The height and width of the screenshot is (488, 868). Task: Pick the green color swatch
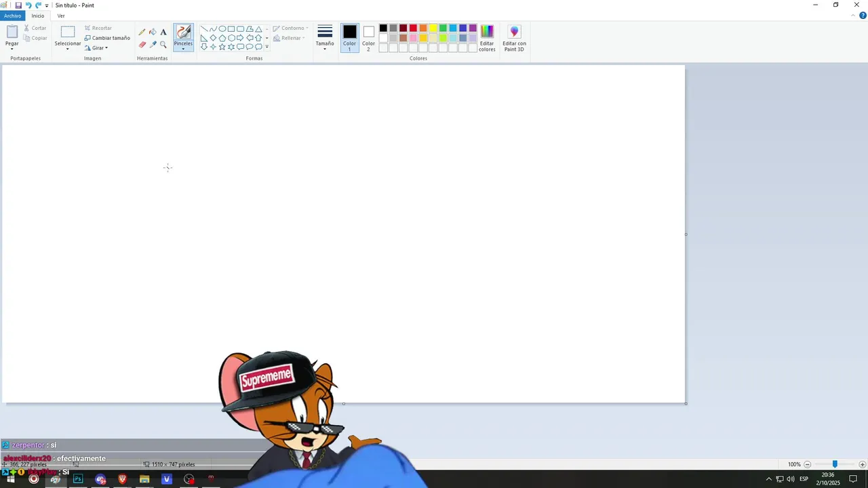(443, 28)
